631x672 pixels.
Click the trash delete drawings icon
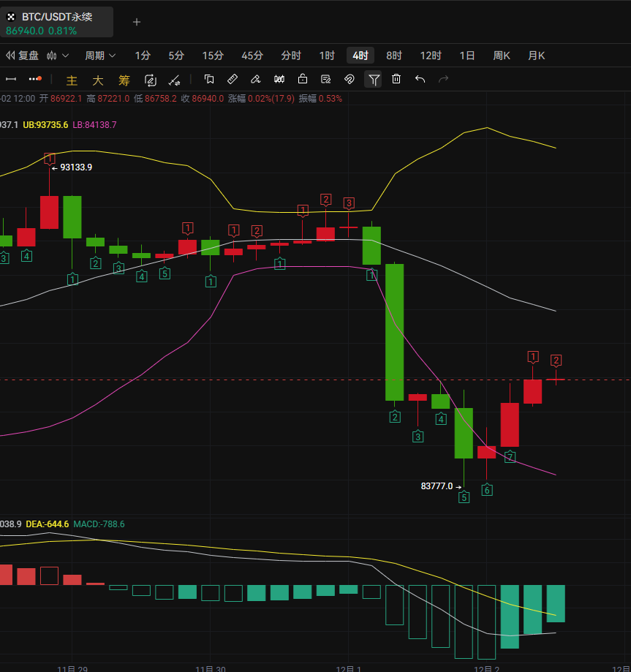point(396,80)
